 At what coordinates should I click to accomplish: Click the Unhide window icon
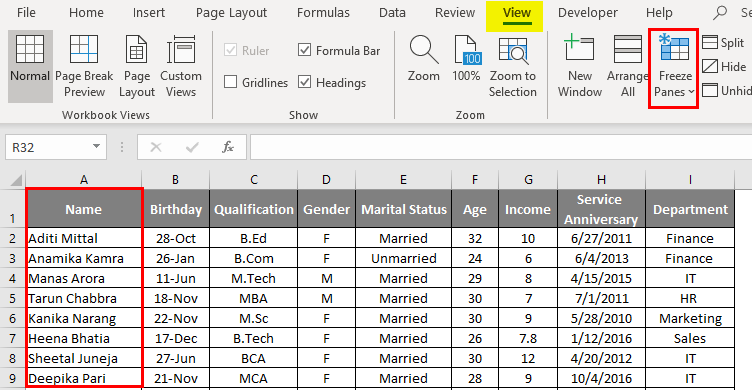710,90
